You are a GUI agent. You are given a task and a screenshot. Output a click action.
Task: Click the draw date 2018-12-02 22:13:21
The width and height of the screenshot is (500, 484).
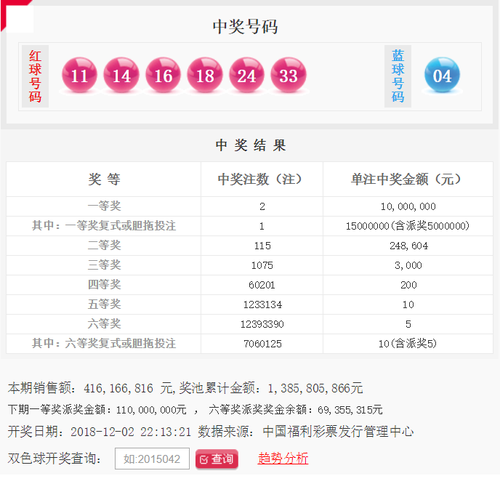tap(131, 432)
